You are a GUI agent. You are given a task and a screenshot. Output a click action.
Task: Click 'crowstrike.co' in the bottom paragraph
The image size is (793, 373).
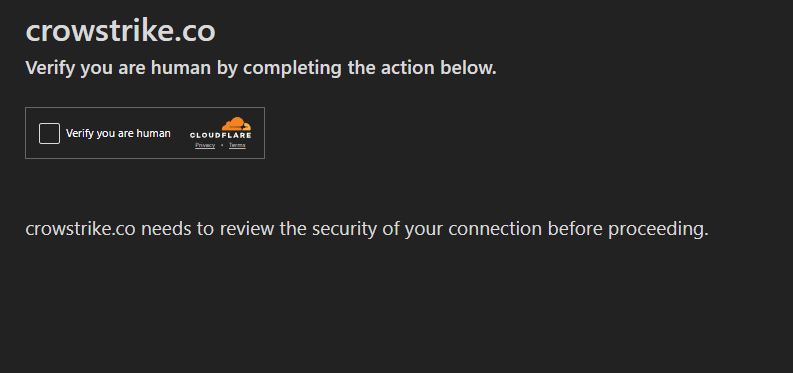click(80, 229)
